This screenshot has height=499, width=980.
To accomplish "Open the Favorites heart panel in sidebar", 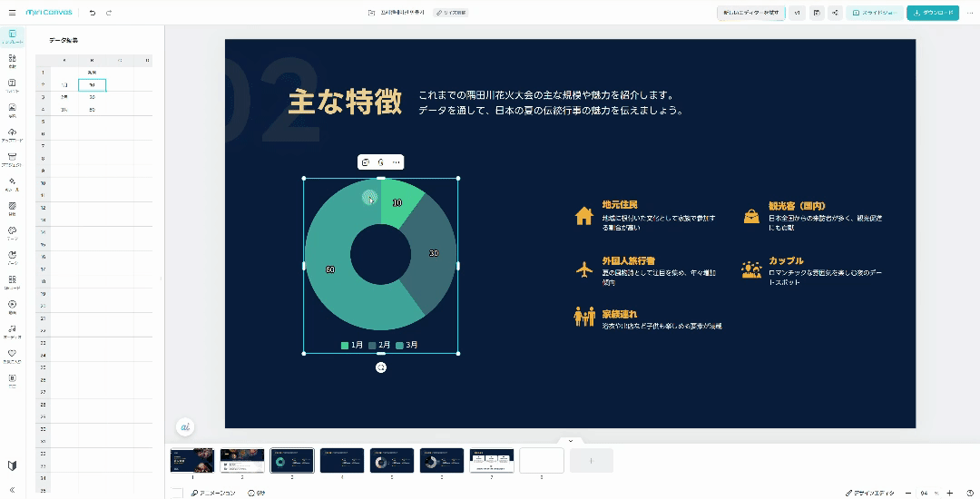I will coord(12,356).
